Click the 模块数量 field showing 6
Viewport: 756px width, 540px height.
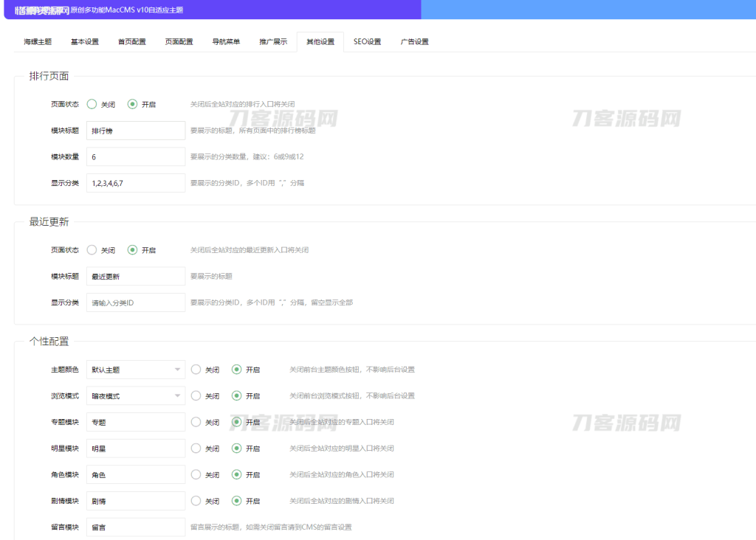point(135,156)
